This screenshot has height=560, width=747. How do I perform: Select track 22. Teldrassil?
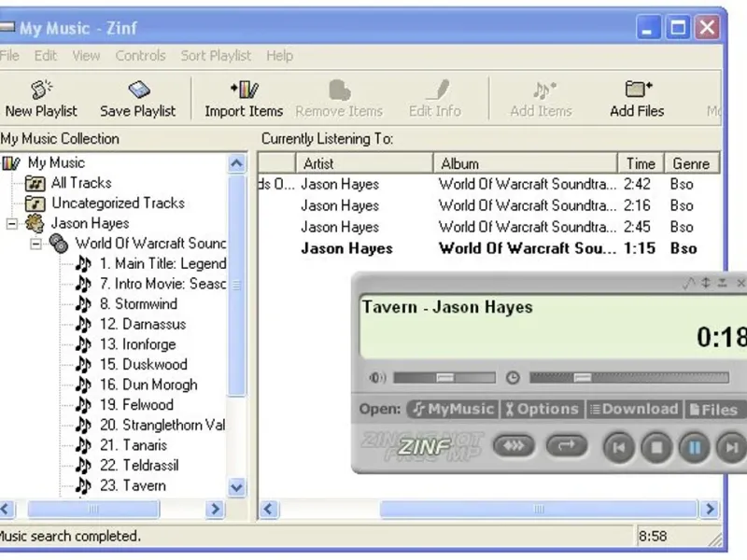pyautogui.click(x=139, y=465)
